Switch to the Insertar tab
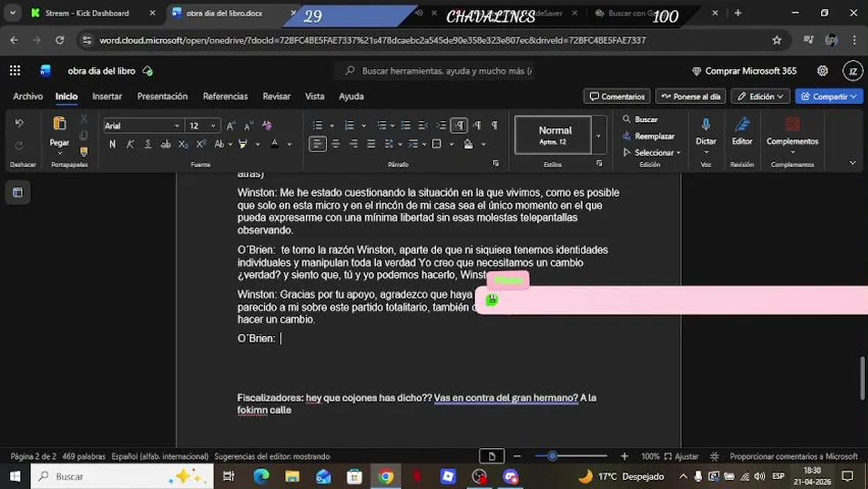868x489 pixels. click(x=107, y=96)
